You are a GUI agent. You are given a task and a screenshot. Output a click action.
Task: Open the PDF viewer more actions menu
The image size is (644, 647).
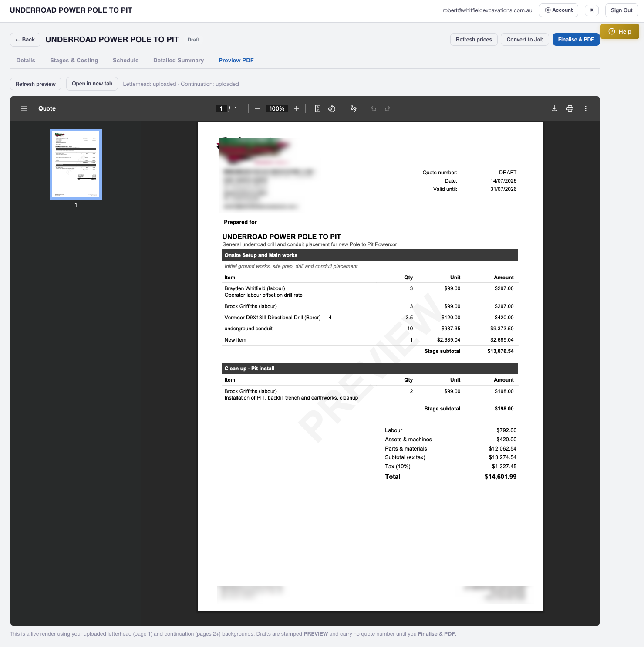point(586,108)
